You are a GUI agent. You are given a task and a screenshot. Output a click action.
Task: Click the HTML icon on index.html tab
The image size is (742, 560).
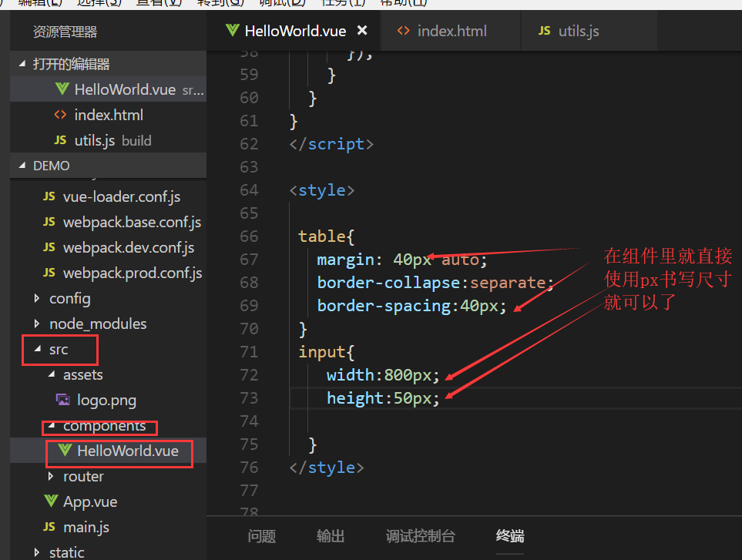pyautogui.click(x=403, y=31)
